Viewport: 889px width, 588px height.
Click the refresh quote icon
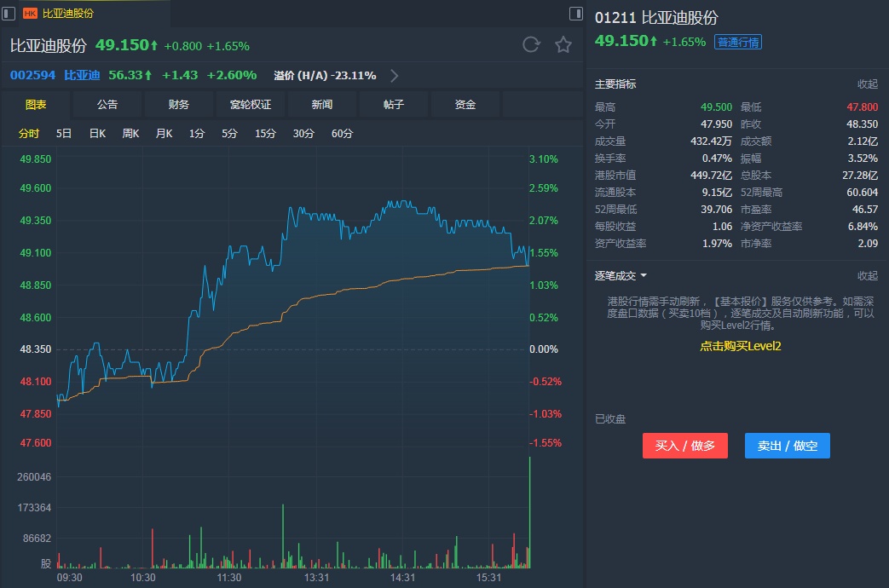point(531,45)
